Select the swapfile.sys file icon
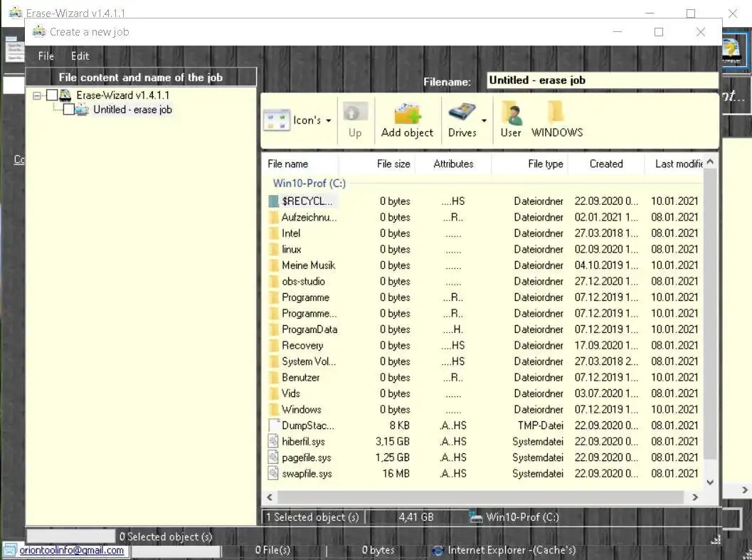The height and width of the screenshot is (560, 752). pyautogui.click(x=273, y=474)
